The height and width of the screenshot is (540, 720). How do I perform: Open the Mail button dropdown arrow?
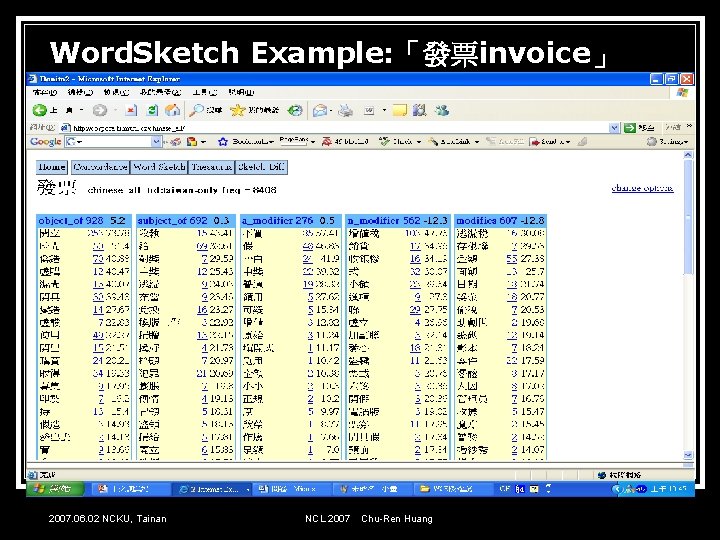(x=331, y=111)
